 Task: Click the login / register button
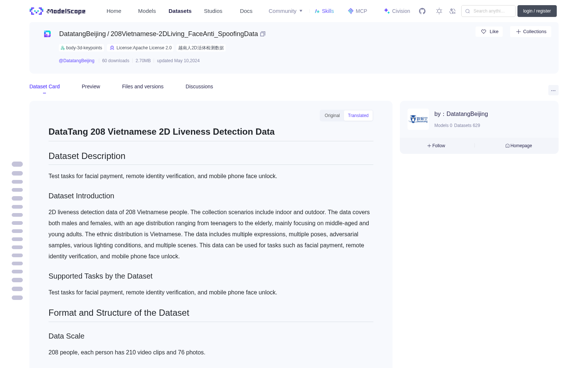(537, 11)
